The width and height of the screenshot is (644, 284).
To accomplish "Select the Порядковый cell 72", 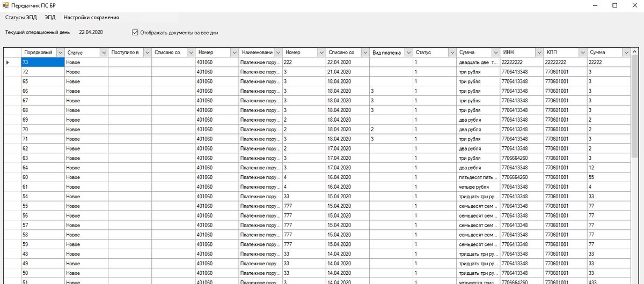I will pyautogui.click(x=42, y=72).
